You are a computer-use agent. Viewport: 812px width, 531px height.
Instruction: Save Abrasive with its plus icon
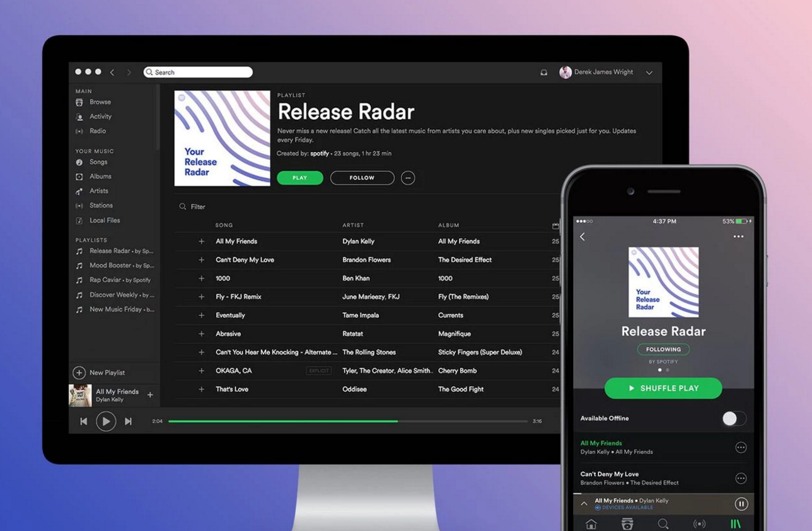tap(202, 334)
